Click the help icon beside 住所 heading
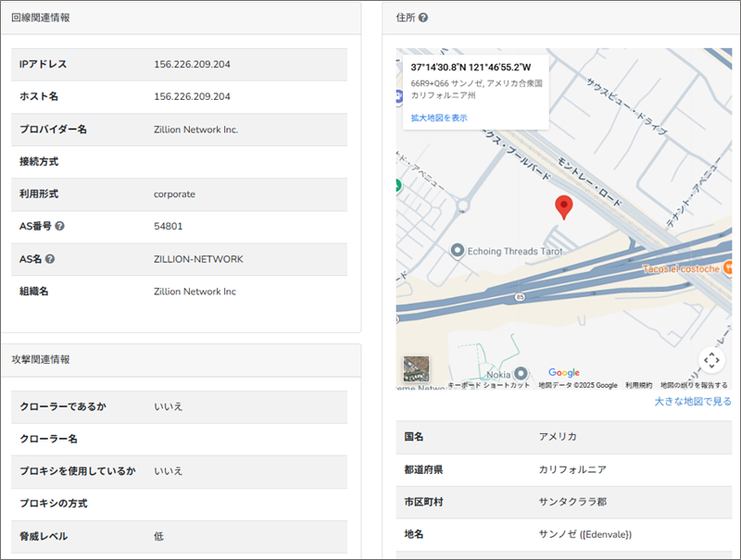Image resolution: width=741 pixels, height=560 pixels. tap(423, 18)
